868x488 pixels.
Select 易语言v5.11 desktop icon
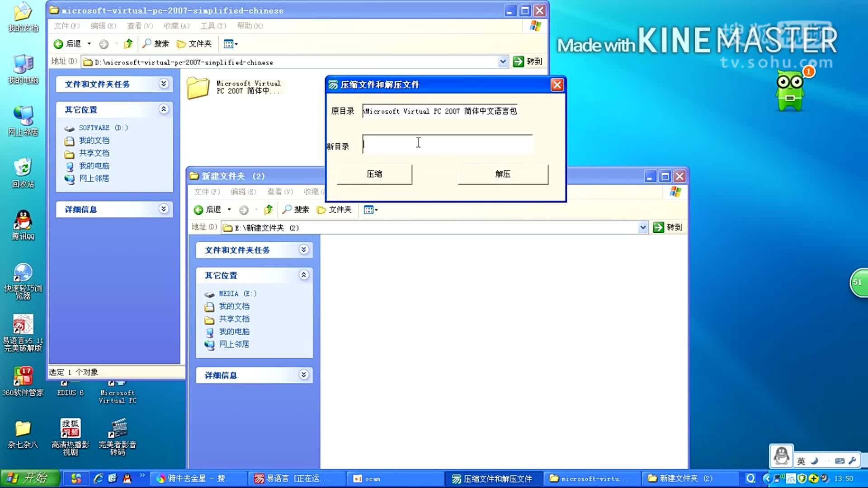[x=23, y=333]
